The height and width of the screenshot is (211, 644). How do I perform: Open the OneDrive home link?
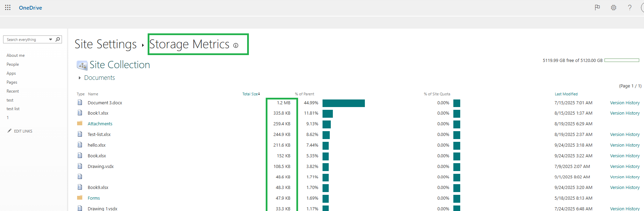click(30, 8)
